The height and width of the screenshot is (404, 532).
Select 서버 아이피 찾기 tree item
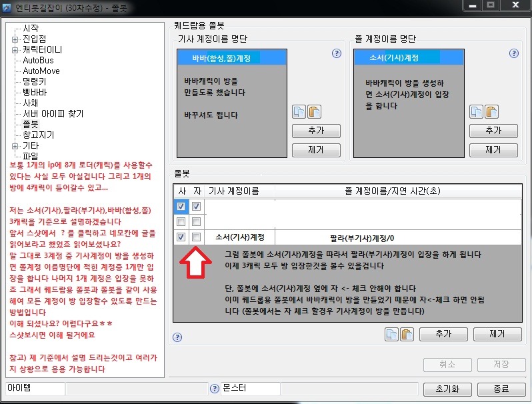[x=53, y=113]
